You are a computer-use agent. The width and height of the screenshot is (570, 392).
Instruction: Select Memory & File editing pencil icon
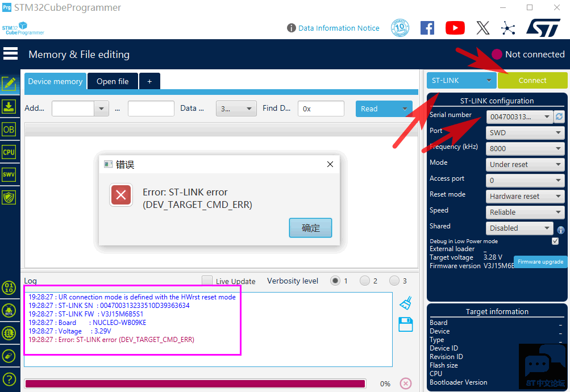[x=9, y=84]
